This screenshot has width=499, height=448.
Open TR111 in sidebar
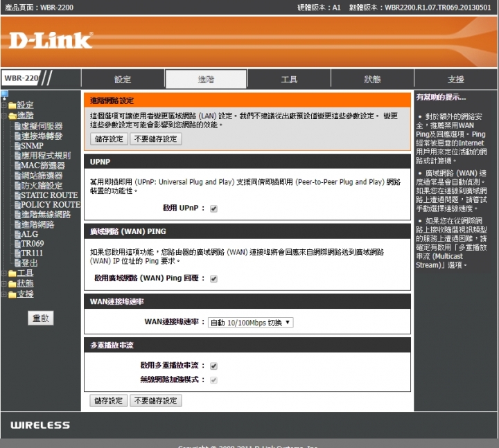[32, 253]
